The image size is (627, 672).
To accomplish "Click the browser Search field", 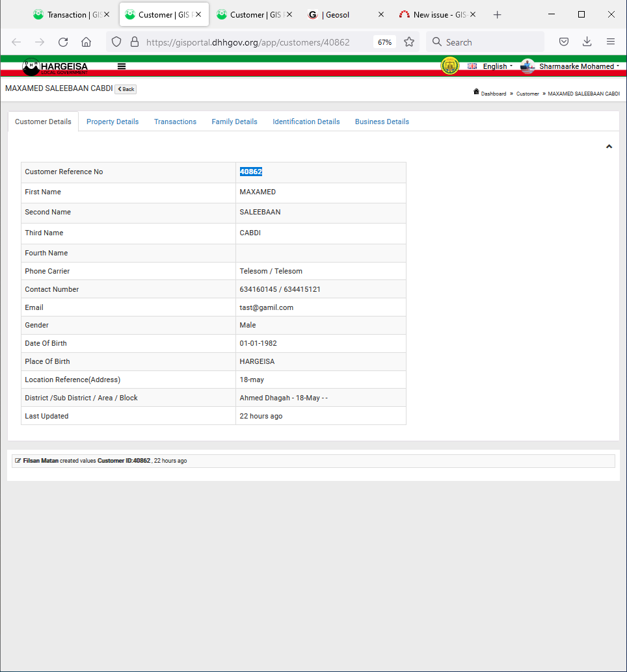I will (485, 42).
